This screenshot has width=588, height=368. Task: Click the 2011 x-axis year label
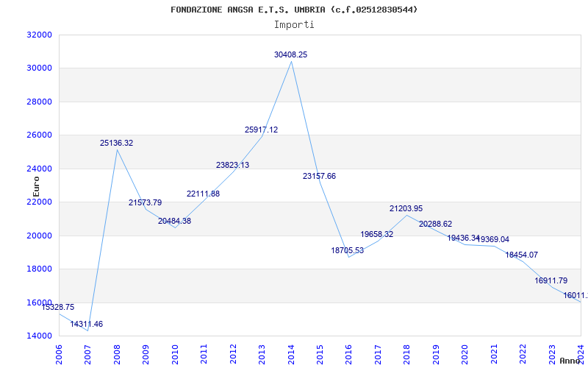(x=204, y=355)
